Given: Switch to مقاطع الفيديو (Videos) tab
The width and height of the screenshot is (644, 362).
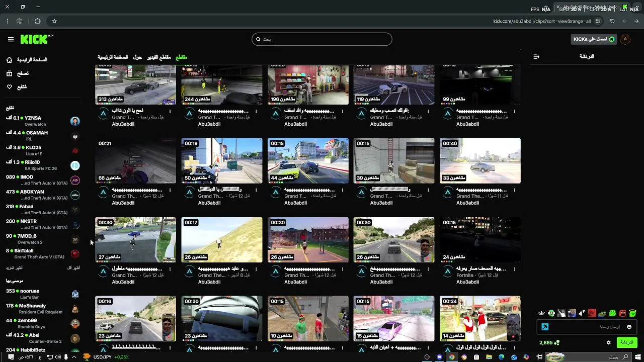Looking at the screenshot, I should point(159,57).
